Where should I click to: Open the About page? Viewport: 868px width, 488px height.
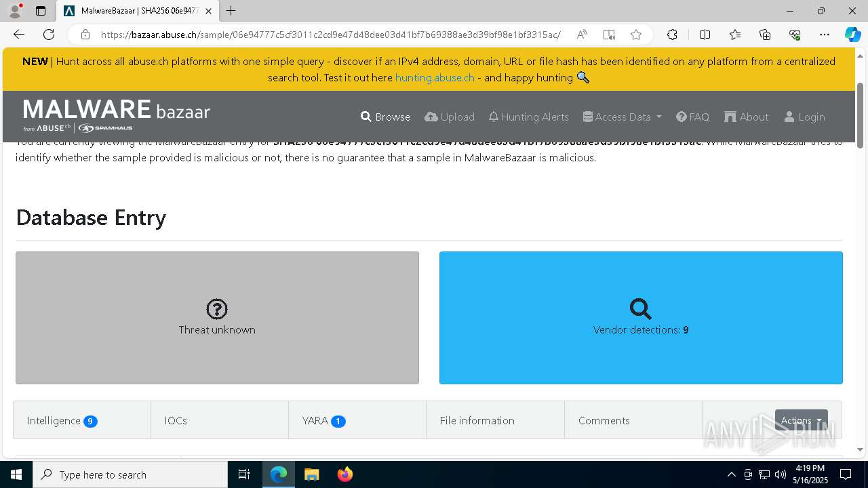pyautogui.click(x=746, y=117)
